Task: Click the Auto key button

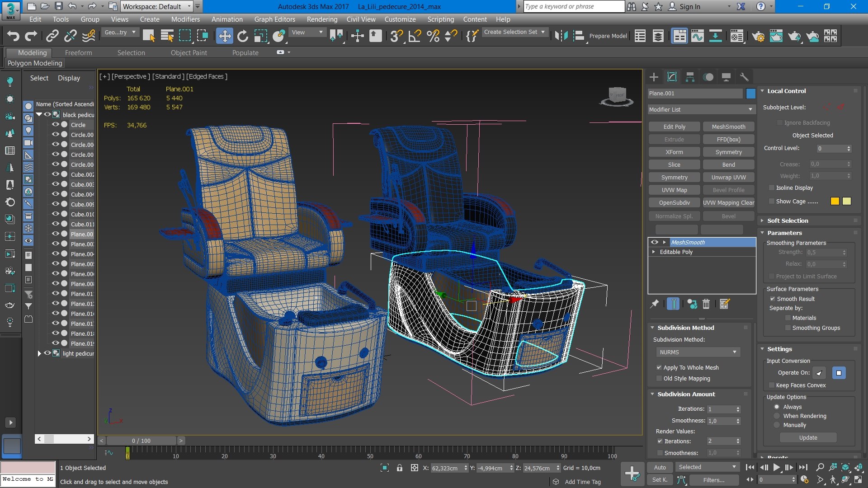Action: pyautogui.click(x=660, y=468)
